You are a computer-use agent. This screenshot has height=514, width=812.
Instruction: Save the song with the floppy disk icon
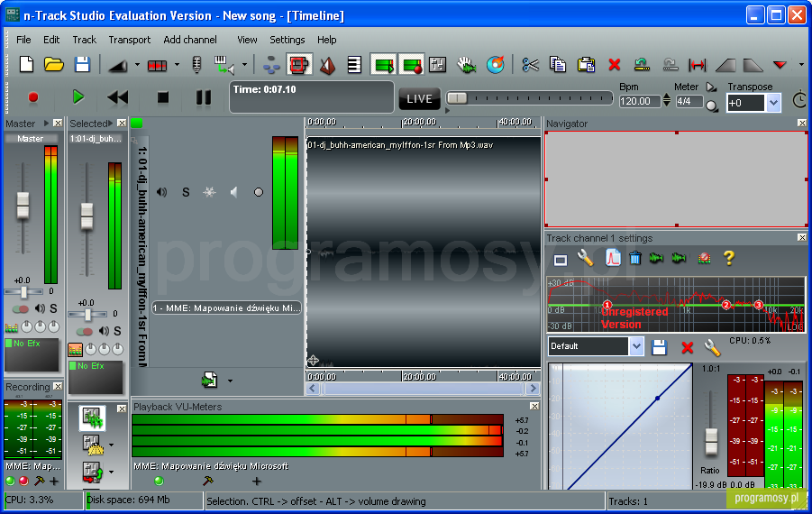82,65
